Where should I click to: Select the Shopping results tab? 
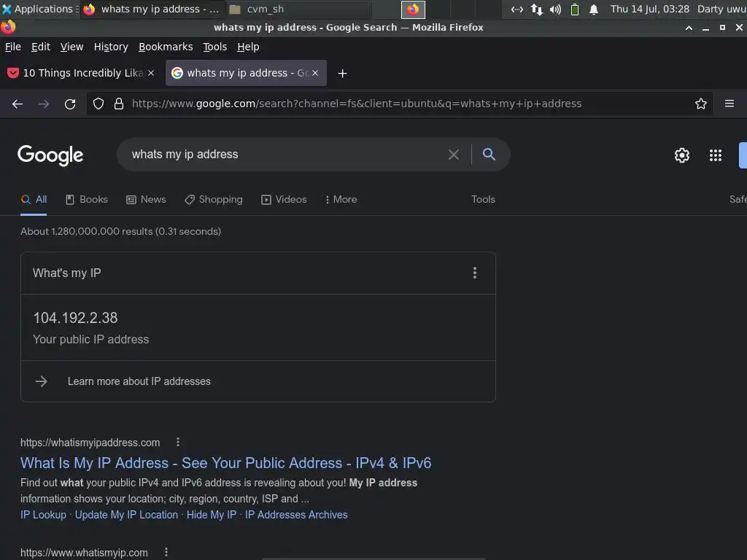click(x=214, y=200)
